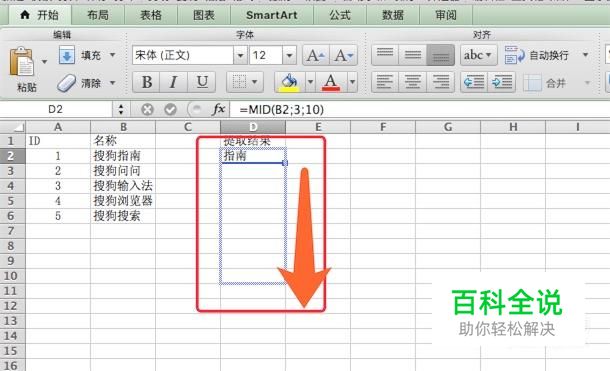Open the abc text orientation dropdown
This screenshot has height=371, width=610.
tap(479, 55)
